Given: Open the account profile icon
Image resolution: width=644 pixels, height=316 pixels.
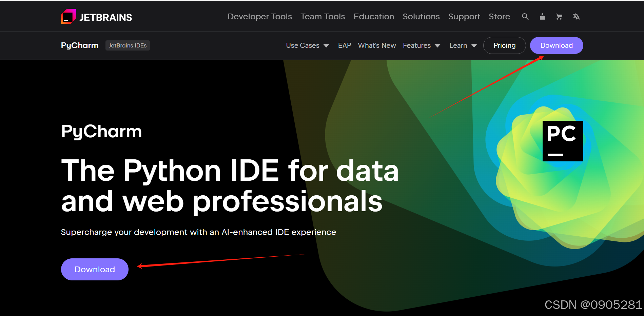Looking at the screenshot, I should coord(542,17).
